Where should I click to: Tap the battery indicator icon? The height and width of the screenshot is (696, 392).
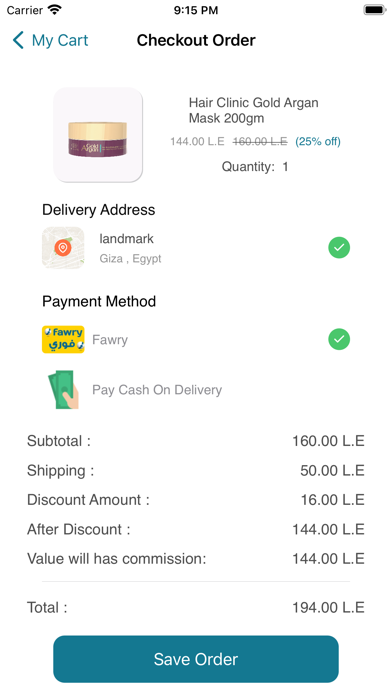[x=375, y=10]
